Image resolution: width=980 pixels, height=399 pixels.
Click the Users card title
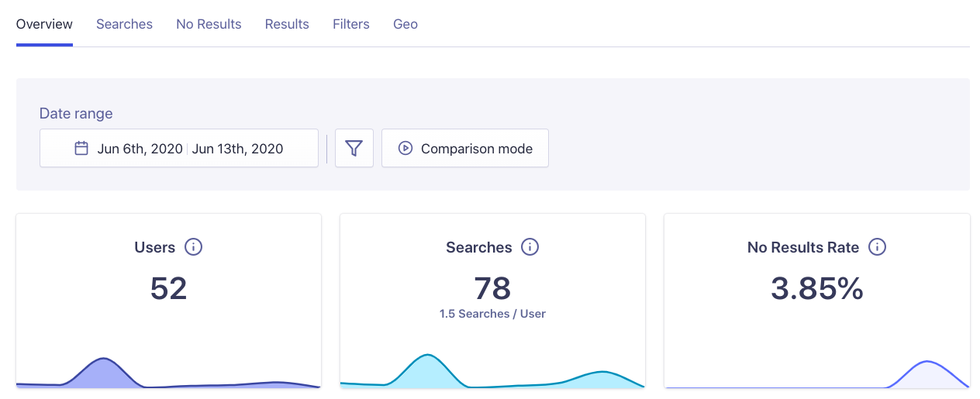155,247
